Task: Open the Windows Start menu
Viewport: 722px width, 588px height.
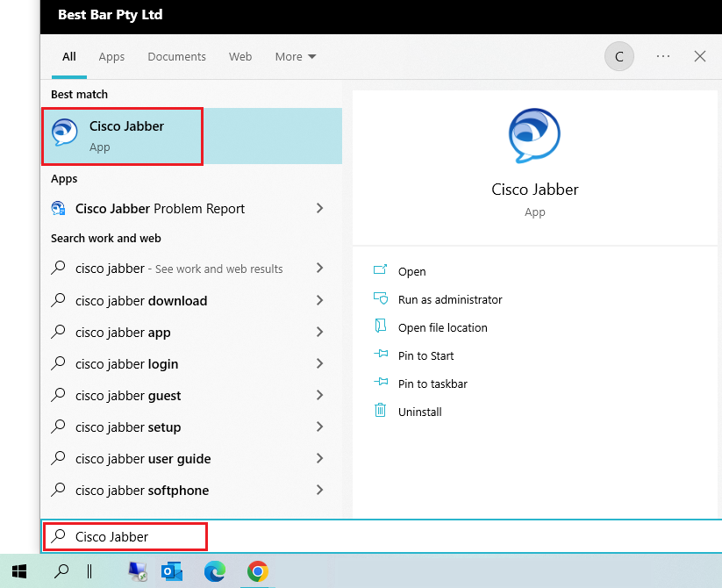Action: 19,571
